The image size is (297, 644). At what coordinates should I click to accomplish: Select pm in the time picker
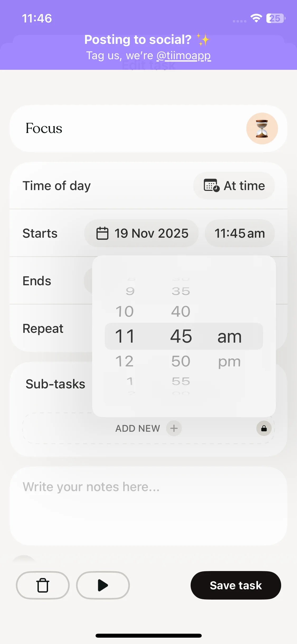point(229,361)
